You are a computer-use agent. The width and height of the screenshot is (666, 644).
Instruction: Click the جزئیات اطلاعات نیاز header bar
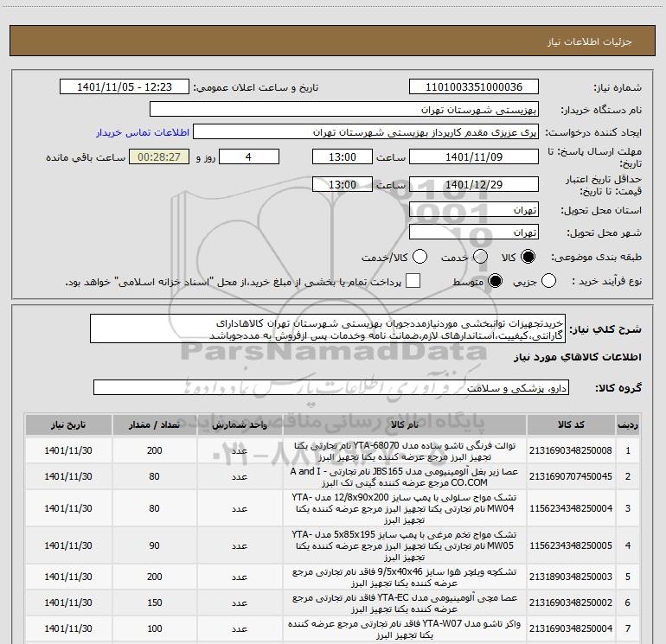coord(333,41)
